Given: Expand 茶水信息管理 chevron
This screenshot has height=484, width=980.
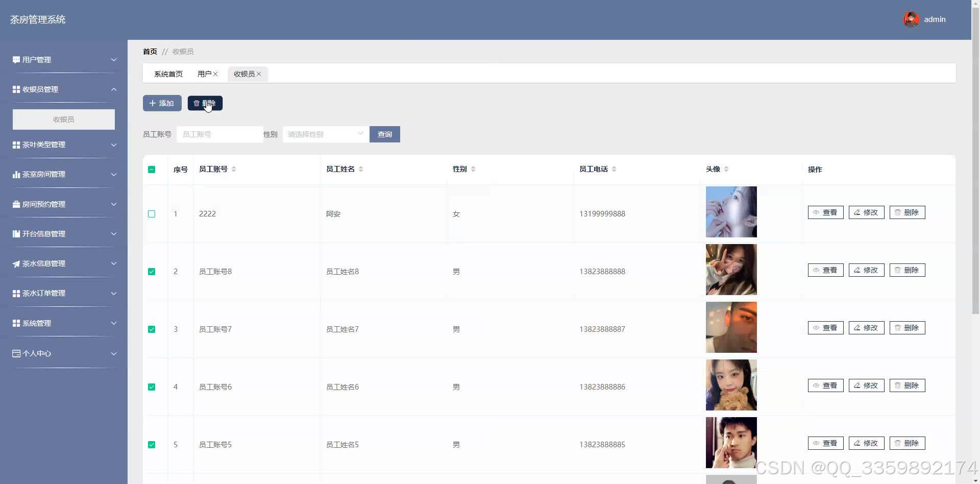Looking at the screenshot, I should pos(114,264).
